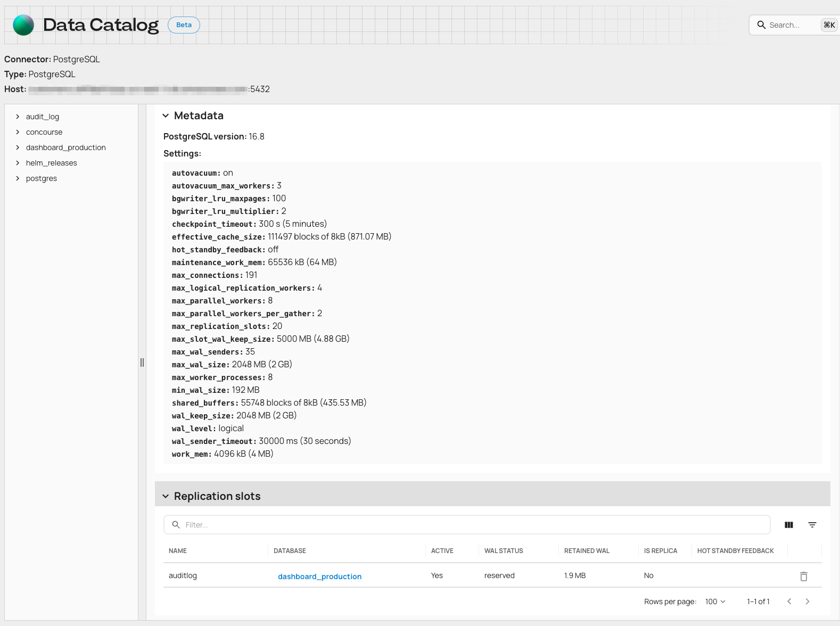This screenshot has height=626, width=840.
Task: Sort by the ACTIVE column header
Action: click(442, 551)
